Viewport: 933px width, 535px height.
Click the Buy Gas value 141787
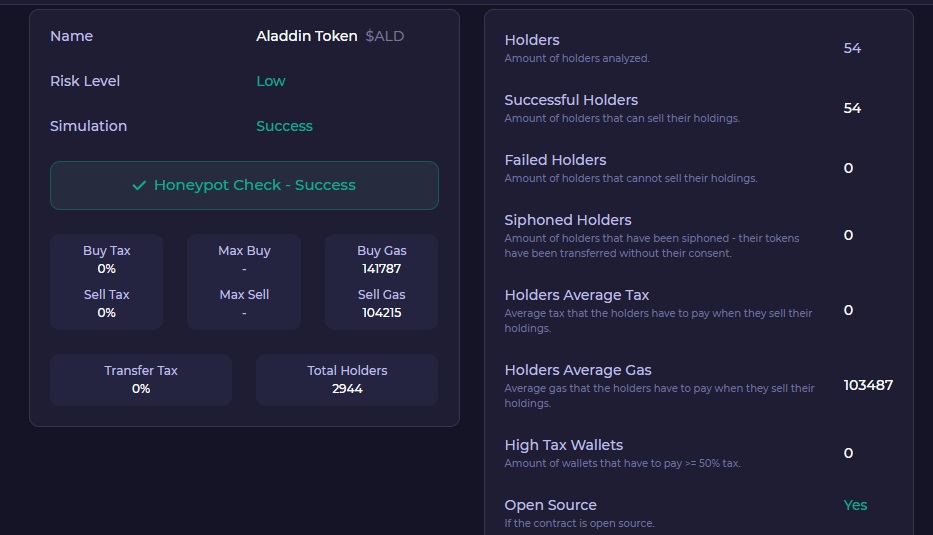[381, 269]
